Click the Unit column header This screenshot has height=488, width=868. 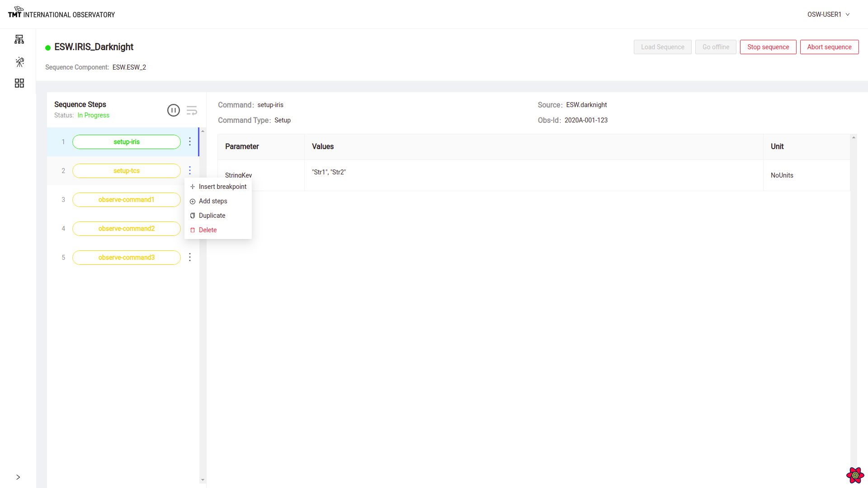(x=807, y=147)
